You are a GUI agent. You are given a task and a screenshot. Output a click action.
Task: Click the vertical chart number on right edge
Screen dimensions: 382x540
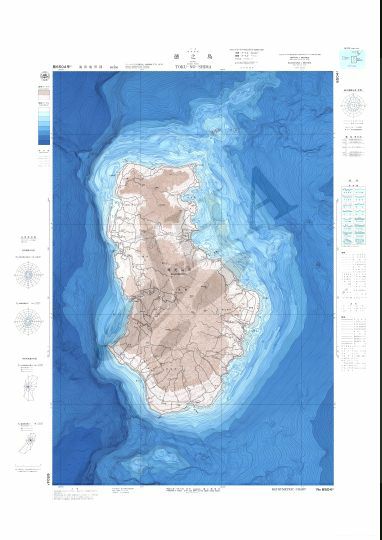click(x=337, y=80)
